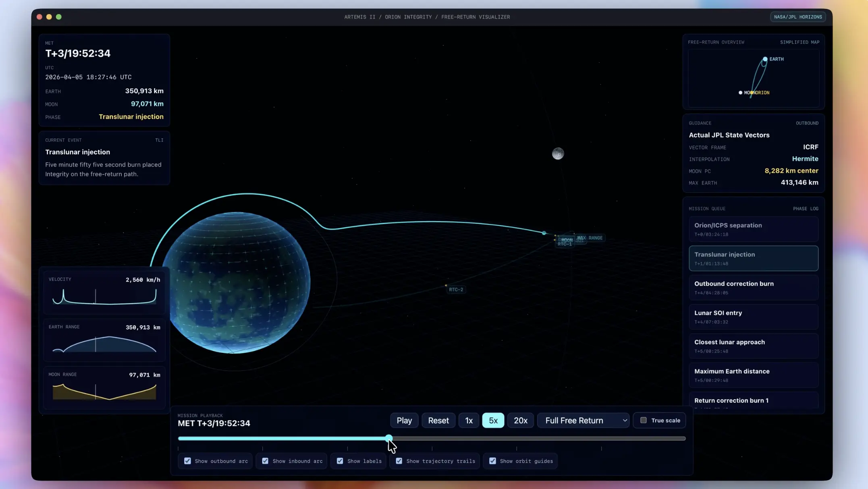This screenshot has width=868, height=489.
Task: Click the unfilled part of playback timeline
Action: coord(539,438)
